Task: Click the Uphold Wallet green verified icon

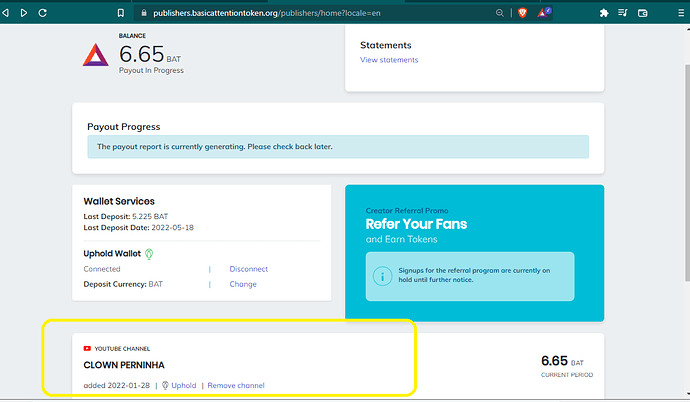Action: tap(149, 254)
